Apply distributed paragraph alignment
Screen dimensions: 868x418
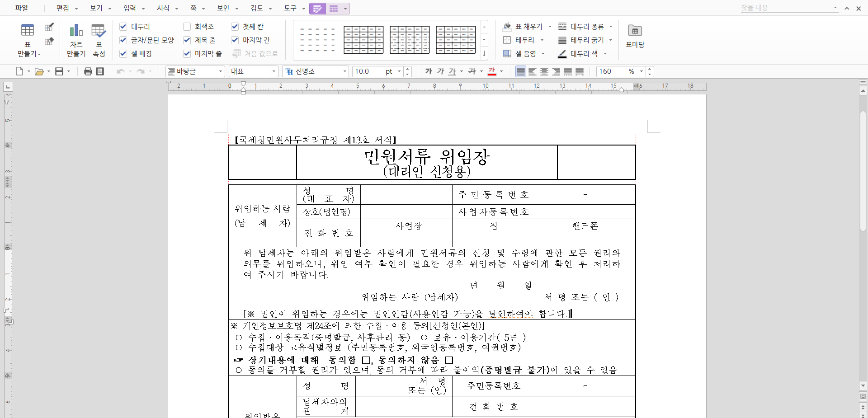(x=568, y=71)
